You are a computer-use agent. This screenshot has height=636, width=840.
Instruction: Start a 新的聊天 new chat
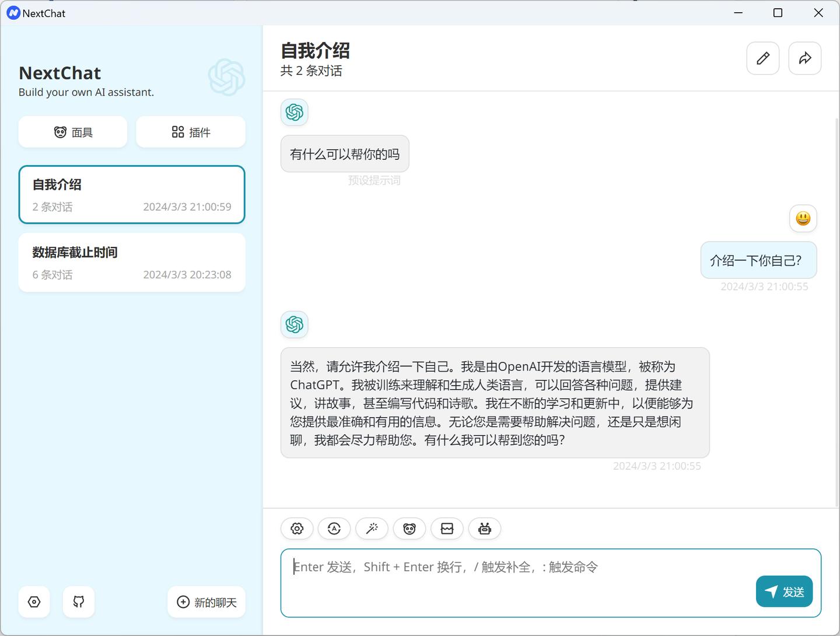(206, 602)
